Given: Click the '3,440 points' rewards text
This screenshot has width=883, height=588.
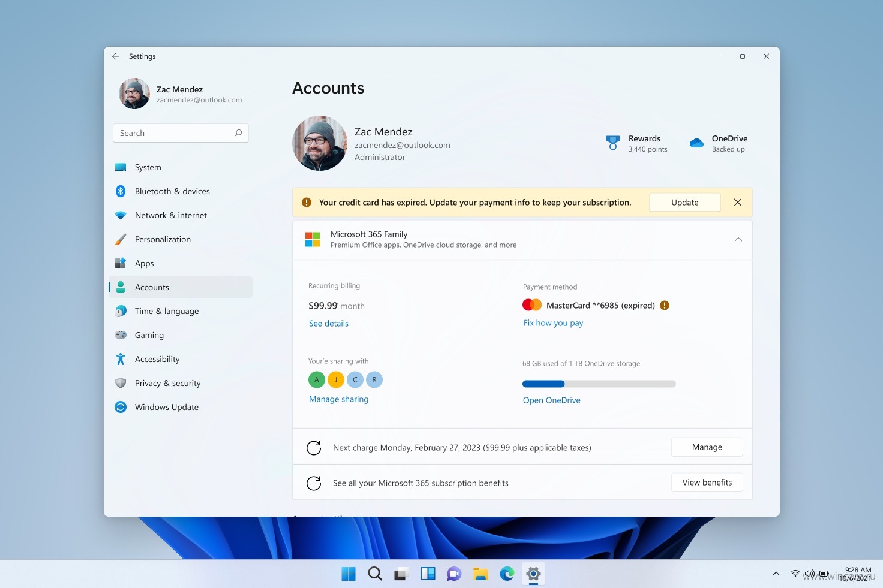Looking at the screenshot, I should tap(648, 149).
